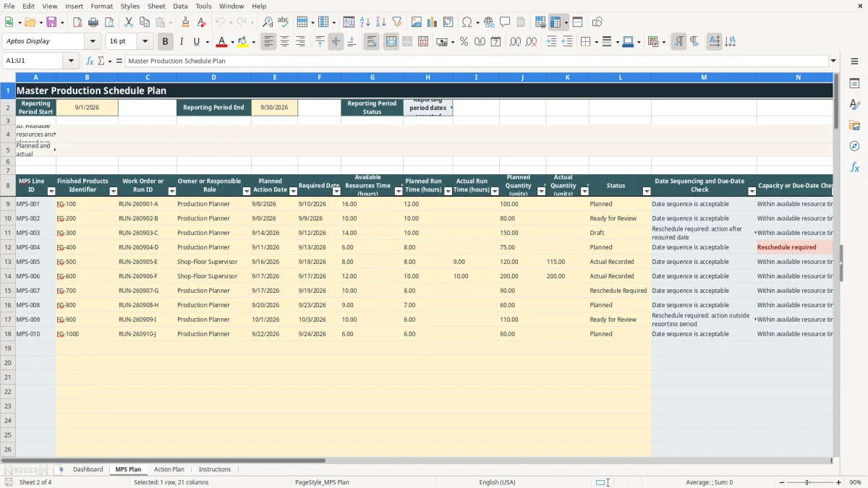This screenshot has width=868, height=488.
Task: Click the Sort dialog icon
Action: 349,22
